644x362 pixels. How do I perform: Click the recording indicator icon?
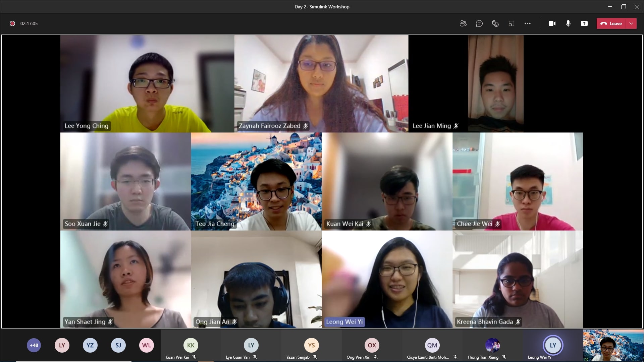pos(12,23)
